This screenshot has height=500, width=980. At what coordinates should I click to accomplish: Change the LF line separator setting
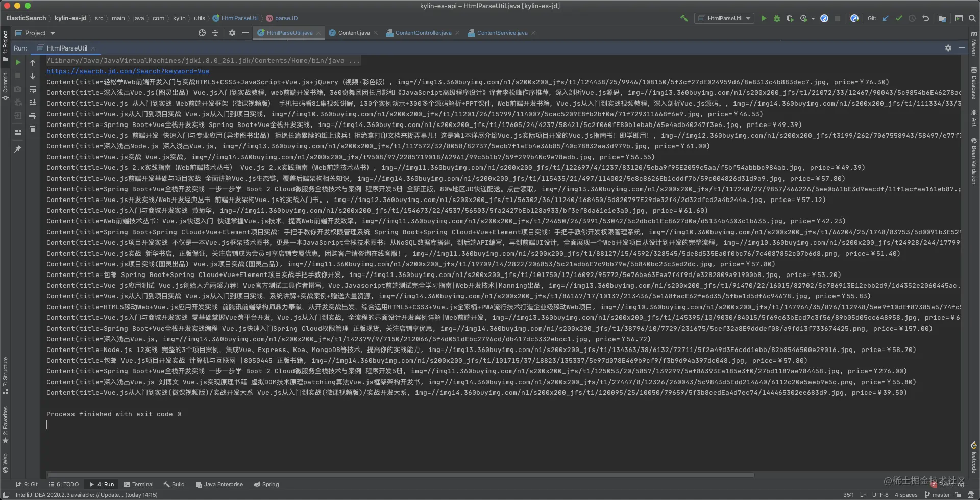coord(863,495)
